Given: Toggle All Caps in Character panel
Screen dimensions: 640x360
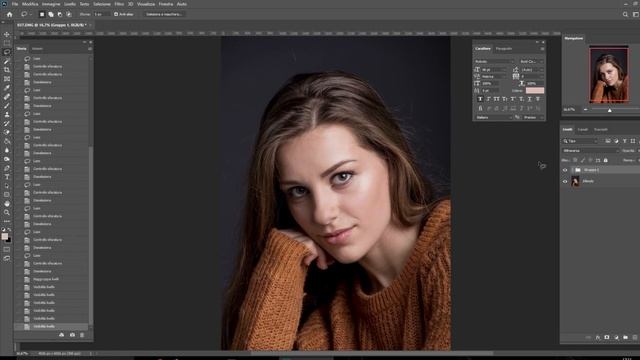Looking at the screenshot, I should [x=497, y=99].
